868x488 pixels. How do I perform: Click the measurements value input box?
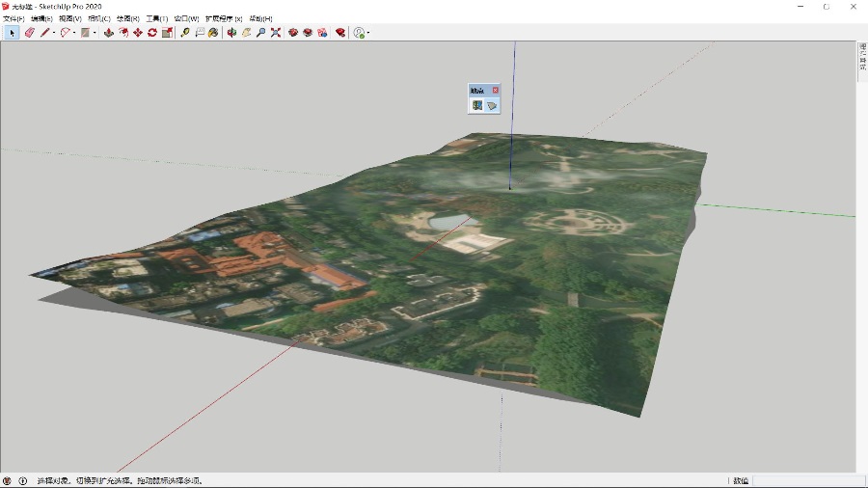coord(808,481)
